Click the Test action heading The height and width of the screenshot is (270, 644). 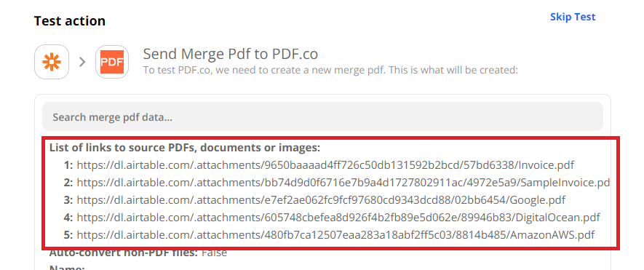(x=69, y=21)
